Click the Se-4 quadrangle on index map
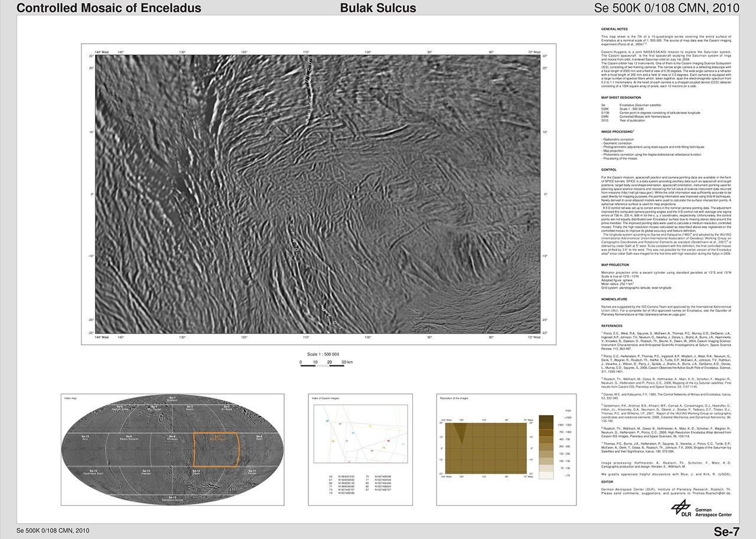The image size is (756, 539). (x=259, y=438)
